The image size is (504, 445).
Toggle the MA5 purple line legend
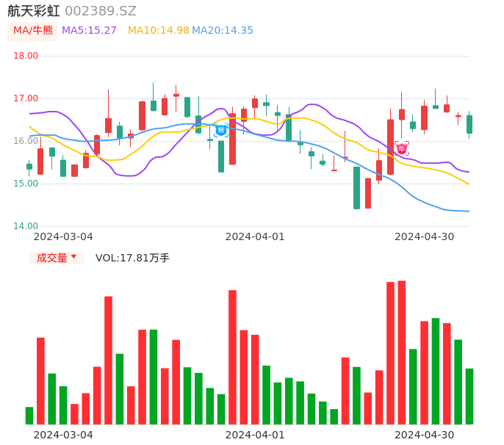pos(89,31)
